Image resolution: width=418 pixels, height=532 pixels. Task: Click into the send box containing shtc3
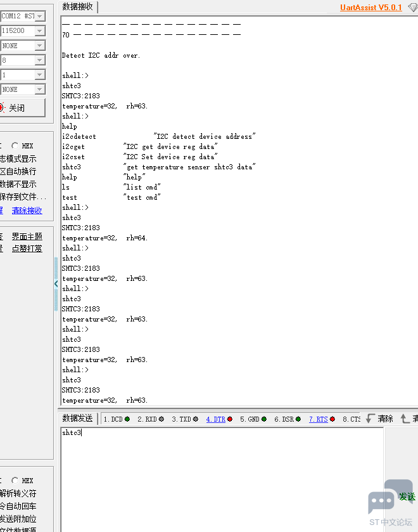(222, 479)
